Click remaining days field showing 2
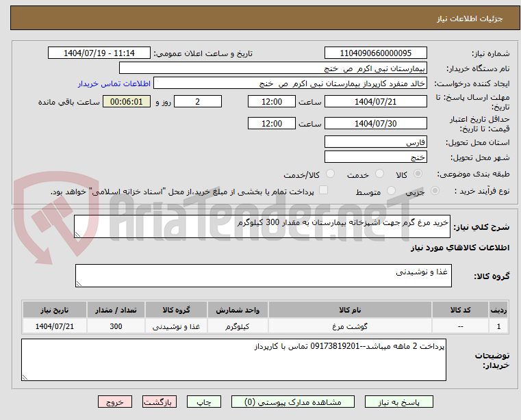 pyautogui.click(x=198, y=101)
